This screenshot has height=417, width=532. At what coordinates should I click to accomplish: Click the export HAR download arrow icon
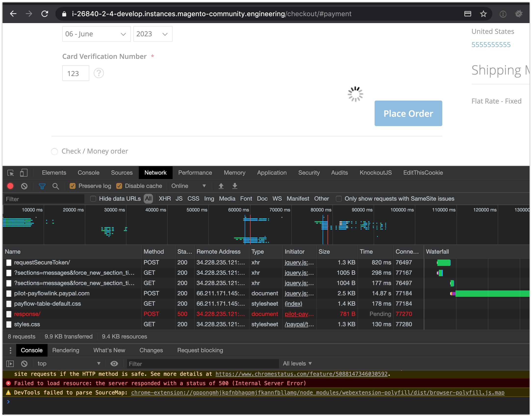tap(235, 186)
